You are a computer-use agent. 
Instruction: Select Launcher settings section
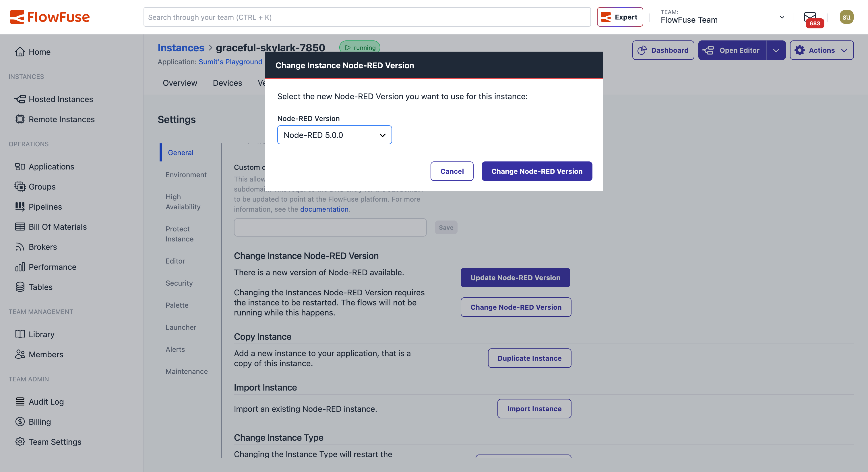coord(181,327)
